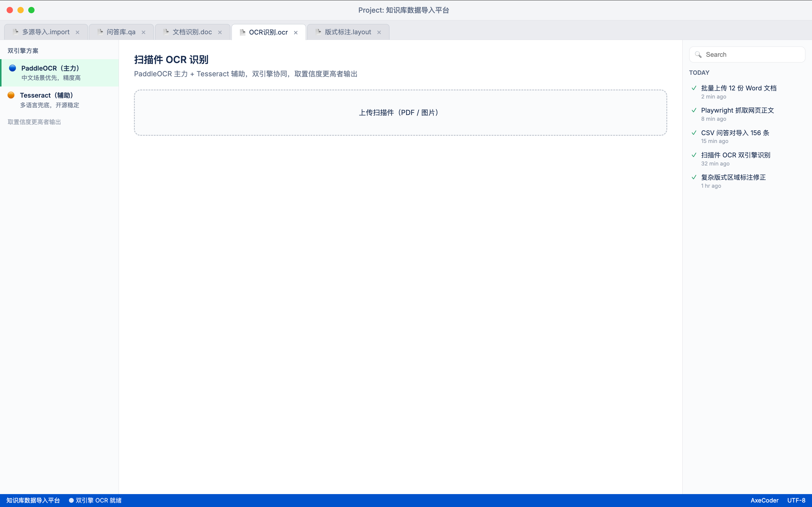The height and width of the screenshot is (507, 812).
Task: Click the TODAY section heading
Action: [x=699, y=73]
